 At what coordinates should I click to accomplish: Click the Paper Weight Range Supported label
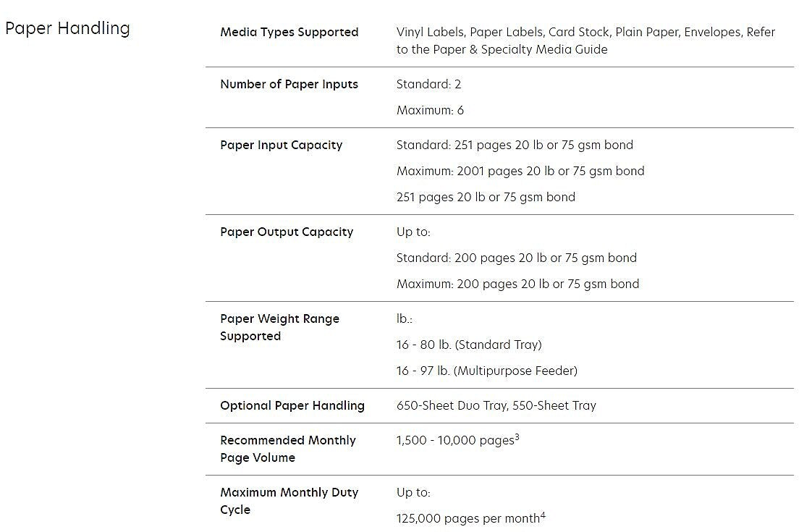click(x=279, y=327)
